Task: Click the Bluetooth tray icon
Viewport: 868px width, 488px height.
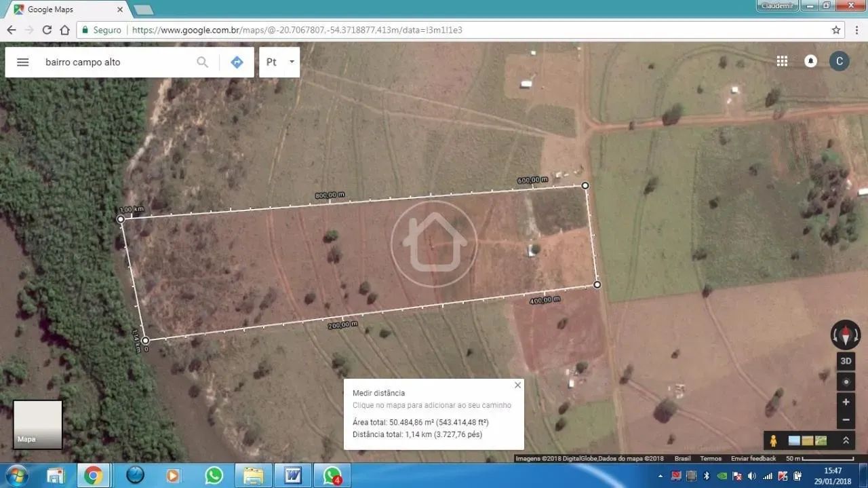Action: pos(707,476)
